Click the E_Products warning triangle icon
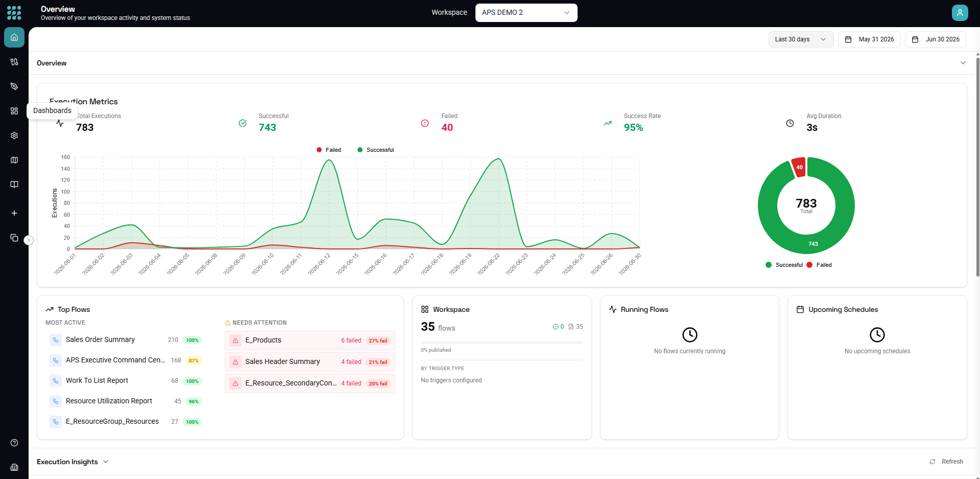Screen dimensions: 980x479 point(235,340)
